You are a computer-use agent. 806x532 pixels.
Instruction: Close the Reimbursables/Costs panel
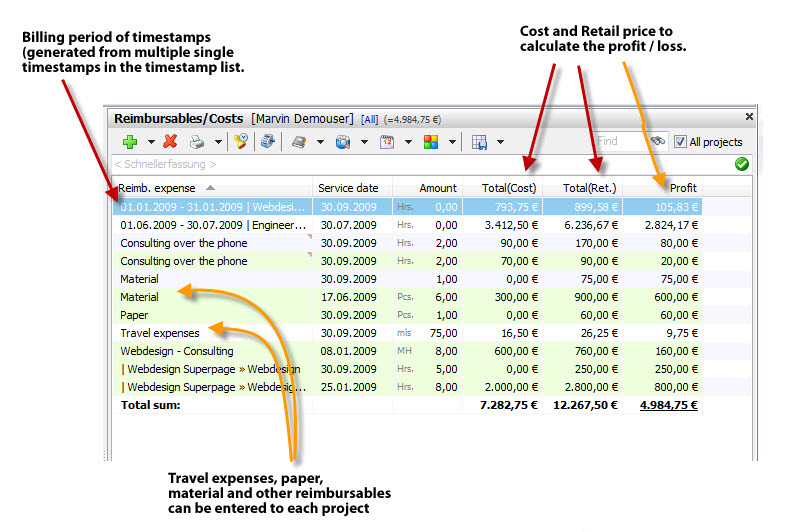749,117
